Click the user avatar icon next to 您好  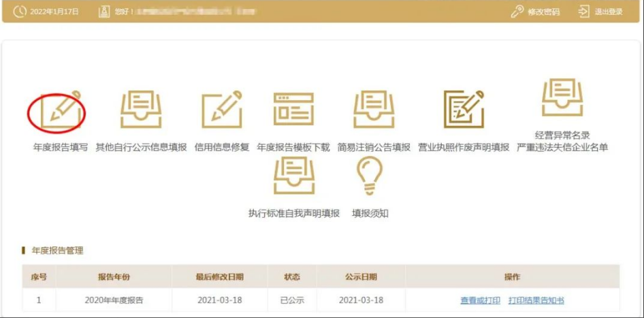[x=104, y=12]
